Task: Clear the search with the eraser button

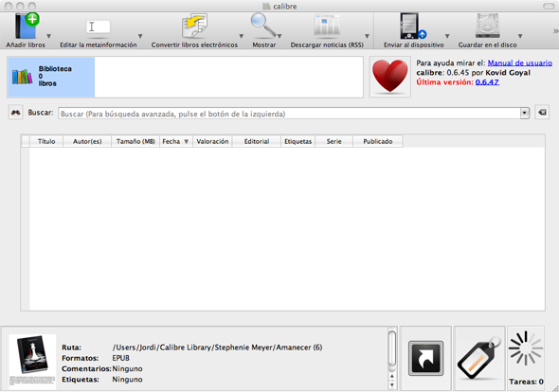Action: click(542, 113)
